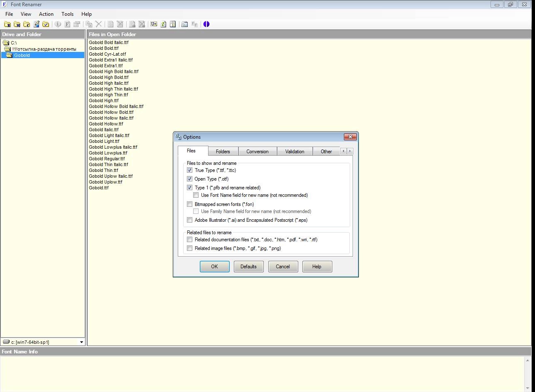
Task: Select file Gobold Italic.ttf
Action: pos(104,130)
